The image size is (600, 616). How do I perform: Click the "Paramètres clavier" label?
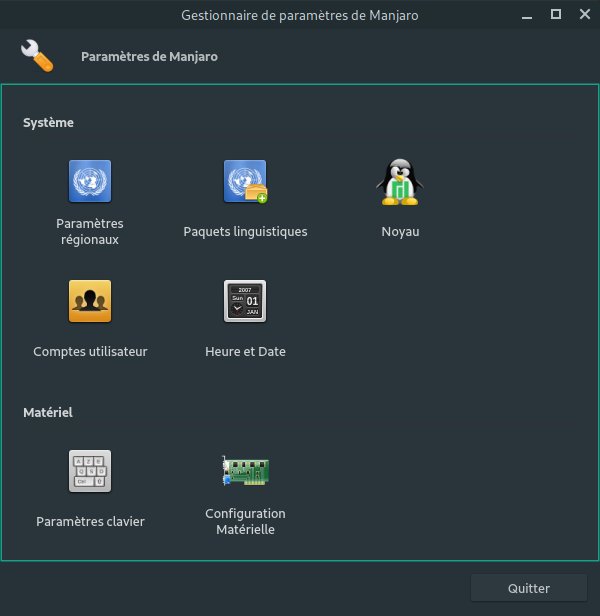[x=90, y=522]
